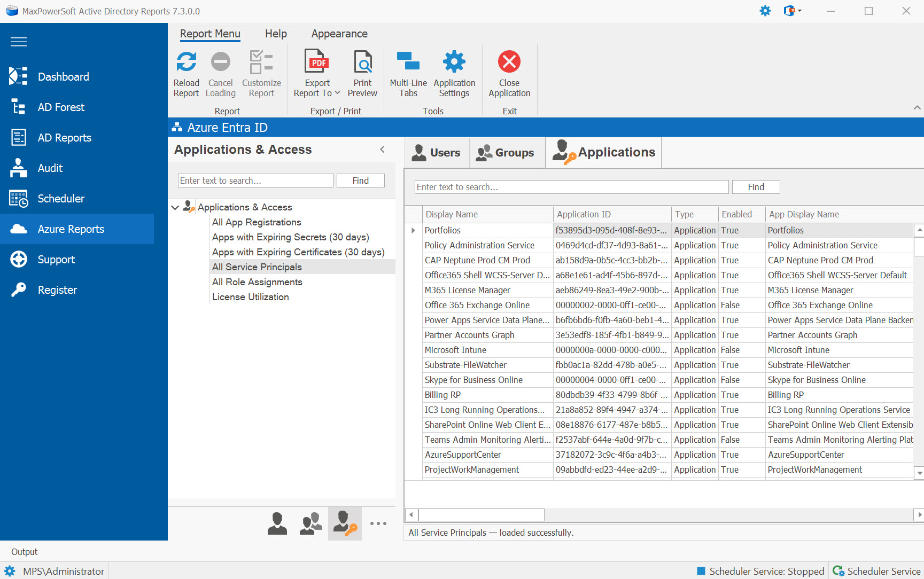Select the All App Registrations report
Screen dimensions: 924x579
256,222
